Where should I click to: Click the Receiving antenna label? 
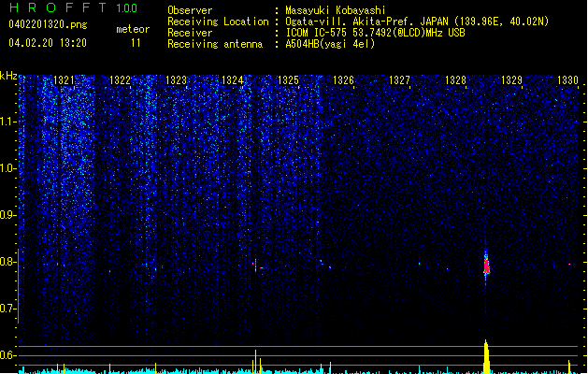click(x=215, y=44)
